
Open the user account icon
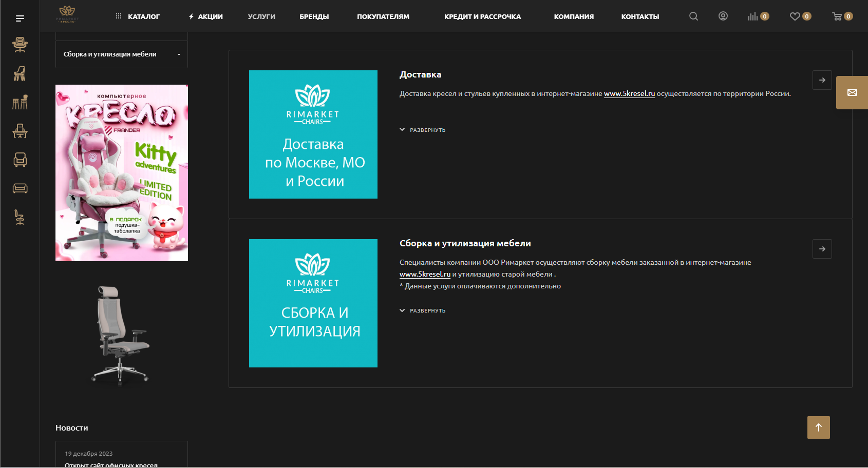click(723, 16)
